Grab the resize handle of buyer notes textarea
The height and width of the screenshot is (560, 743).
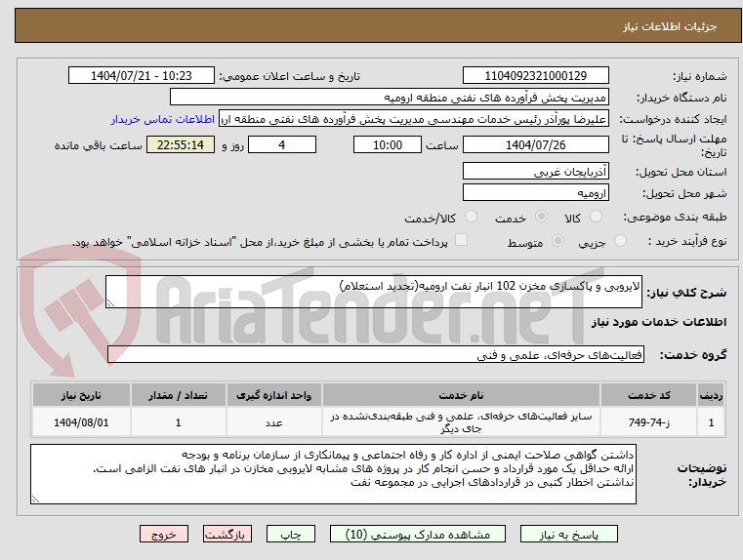pyautogui.click(x=35, y=499)
